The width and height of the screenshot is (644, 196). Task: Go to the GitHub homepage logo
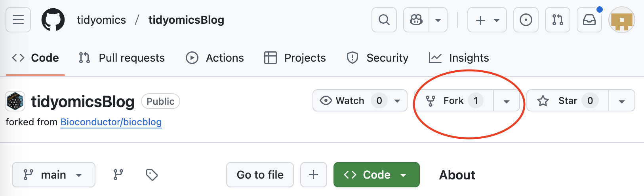(53, 20)
